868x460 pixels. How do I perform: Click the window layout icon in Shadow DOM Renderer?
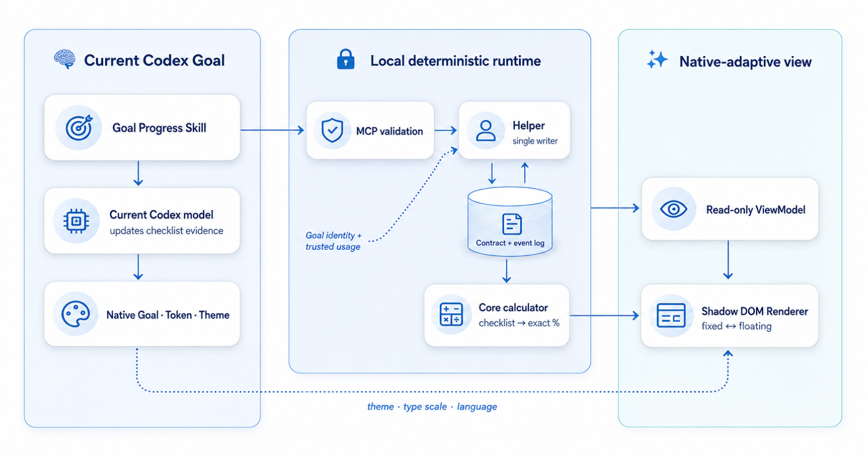[671, 315]
